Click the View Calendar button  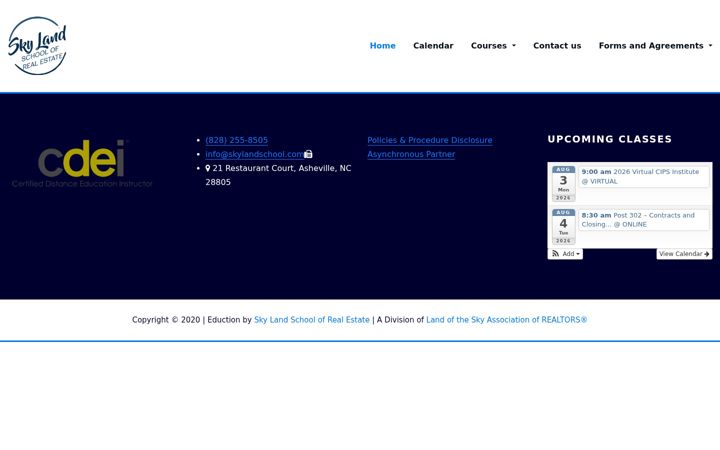pos(684,254)
